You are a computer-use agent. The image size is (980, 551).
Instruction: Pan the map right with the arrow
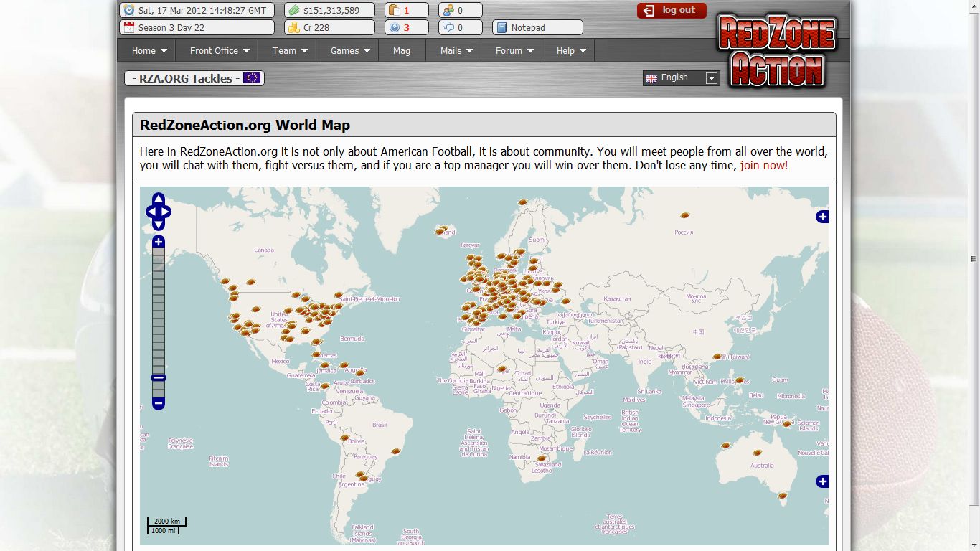point(166,212)
